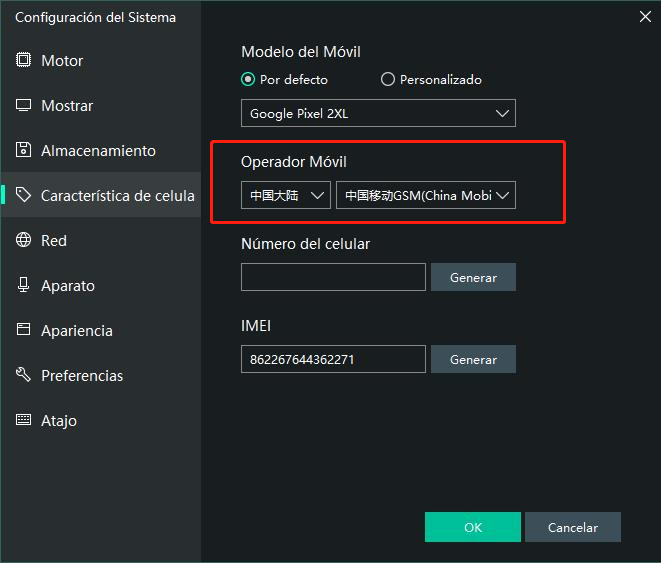This screenshot has width=661, height=563.
Task: Confirm settings with the OK button
Action: (473, 527)
